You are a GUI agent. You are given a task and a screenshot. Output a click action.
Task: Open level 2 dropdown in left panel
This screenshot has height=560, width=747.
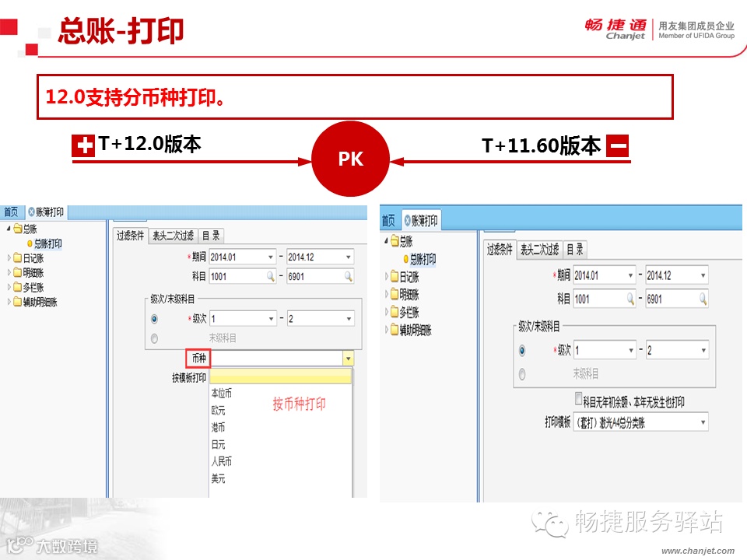pos(349,319)
